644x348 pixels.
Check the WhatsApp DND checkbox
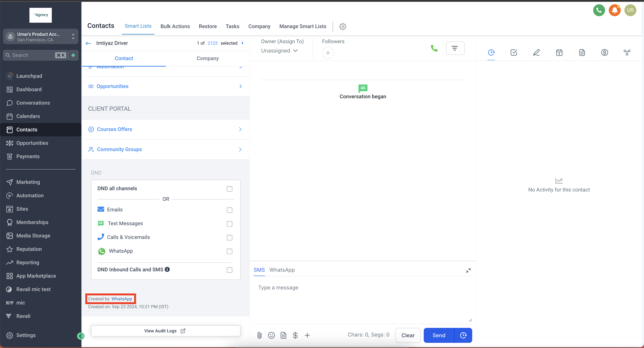229,251
